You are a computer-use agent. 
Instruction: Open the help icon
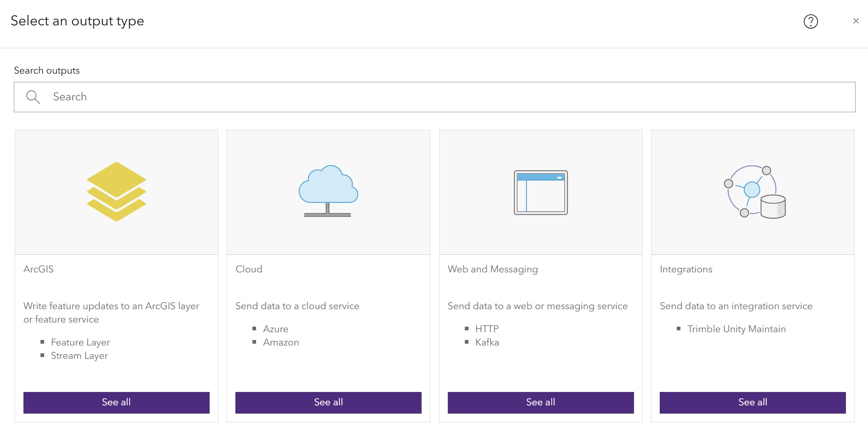point(811,21)
